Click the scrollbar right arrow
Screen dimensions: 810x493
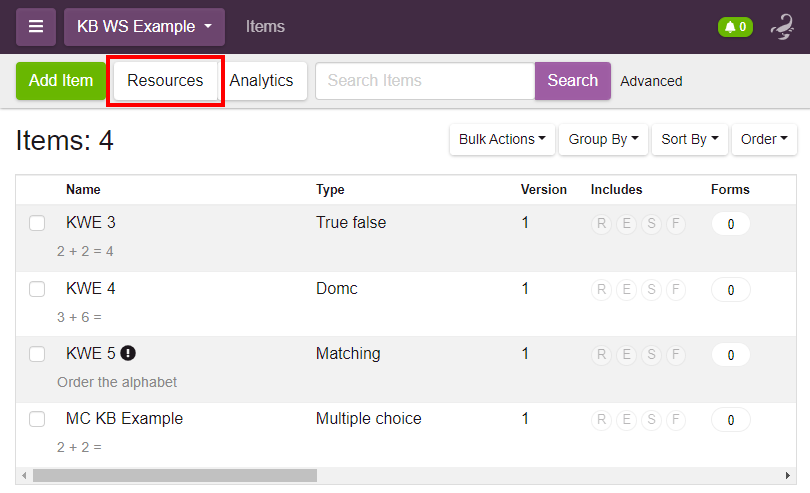788,475
